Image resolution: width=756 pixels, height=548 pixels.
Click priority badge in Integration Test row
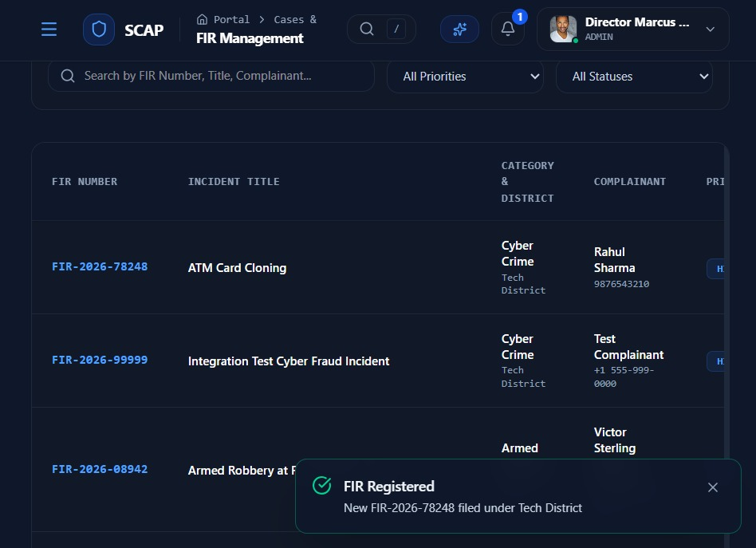click(x=715, y=361)
